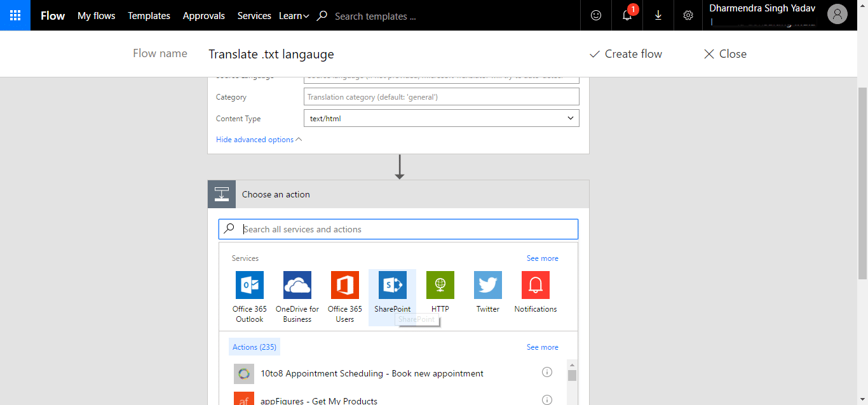Show info for appFigures Get My Products
The width and height of the screenshot is (868, 405).
[x=547, y=400]
